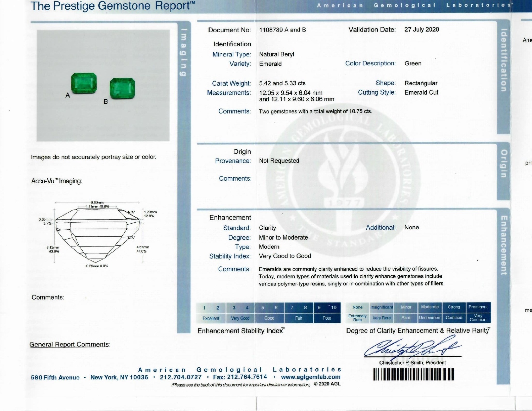
Task: Click the 'Uncommon' rarity cell
Action: [430, 318]
